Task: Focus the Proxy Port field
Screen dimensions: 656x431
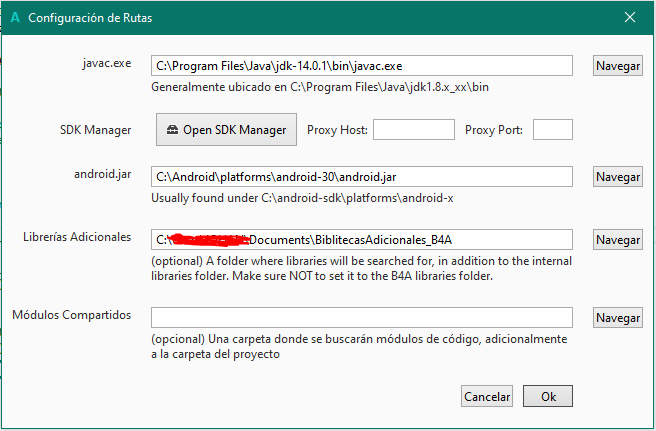Action: 552,130
